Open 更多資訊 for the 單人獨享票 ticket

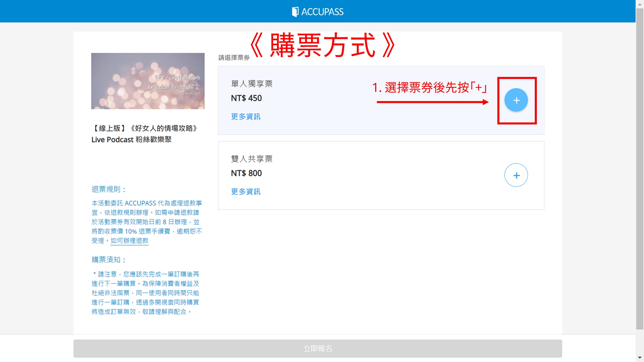pos(246,116)
